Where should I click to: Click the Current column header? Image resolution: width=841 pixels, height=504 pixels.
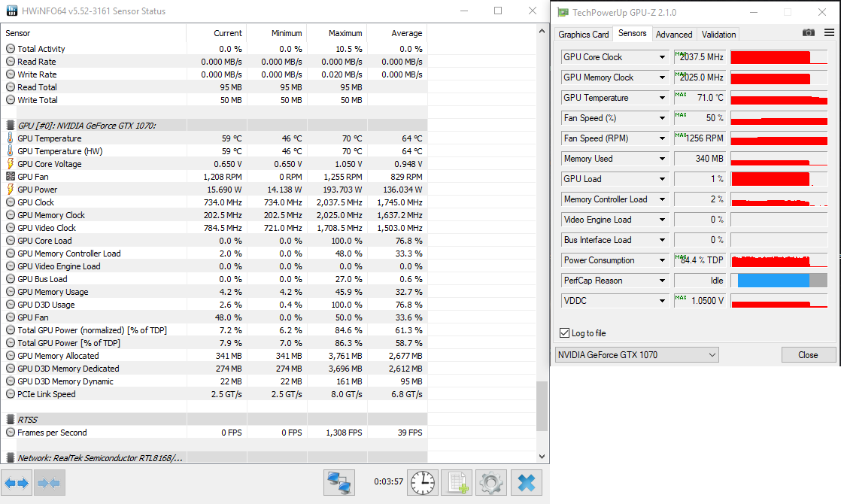[x=217, y=32]
